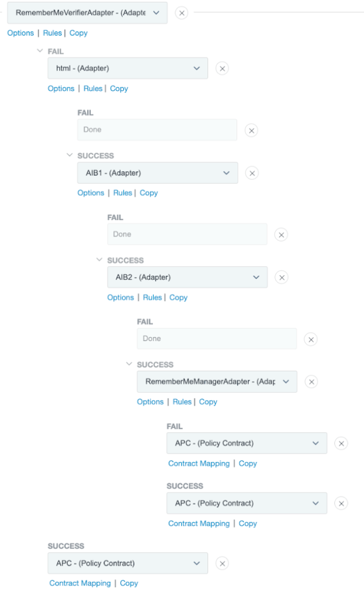364x597 pixels.
Task: Delete the html Adapter node
Action: (223, 68)
